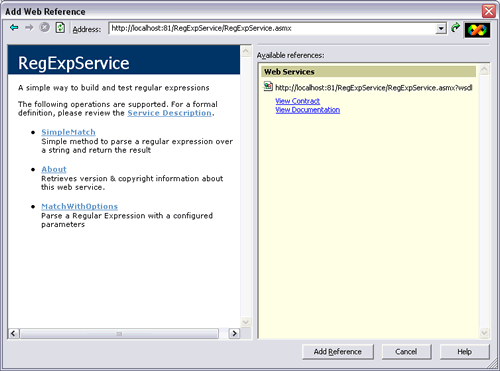
Task: Click the Back navigation arrow
Action: 14,28
